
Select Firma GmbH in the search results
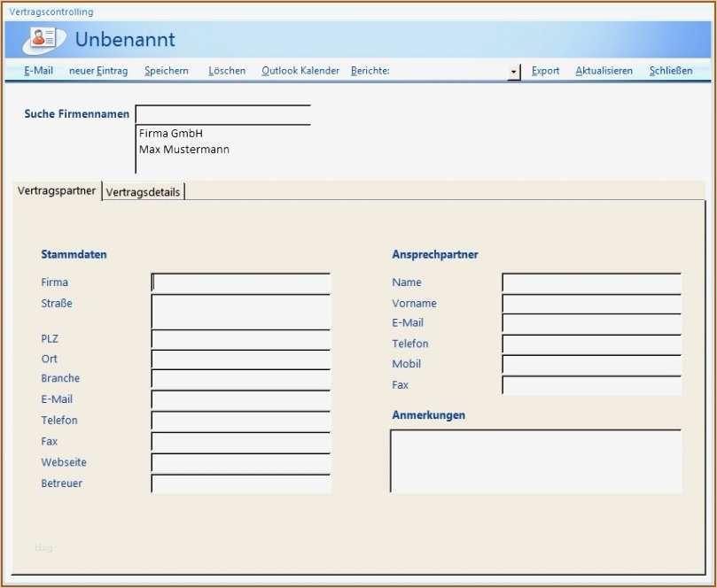click(x=171, y=134)
